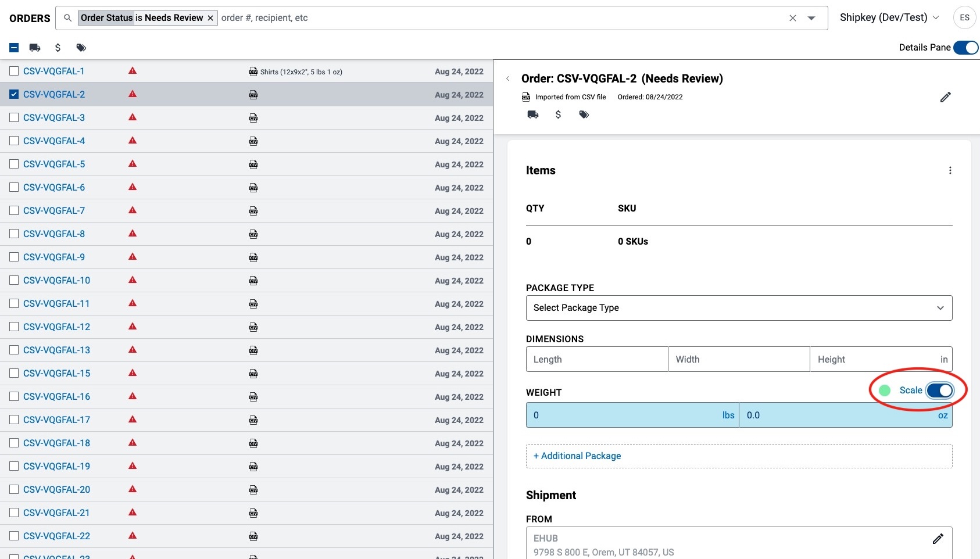Screen dimensions: 980x559
Task: Open order link CSV-VQGFAL-22
Action: pos(57,536)
